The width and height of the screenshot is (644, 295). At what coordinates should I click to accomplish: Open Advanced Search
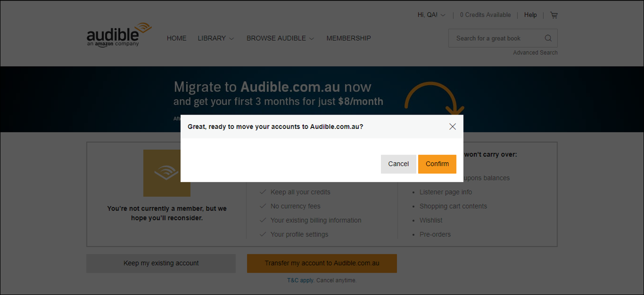pyautogui.click(x=535, y=52)
